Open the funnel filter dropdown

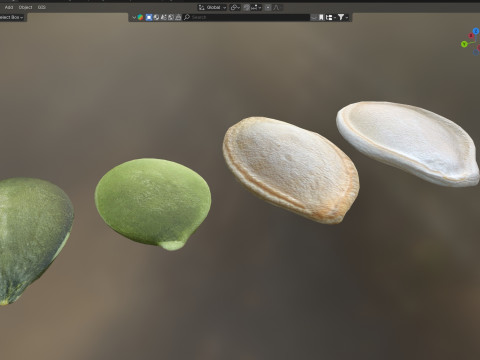coord(343,17)
